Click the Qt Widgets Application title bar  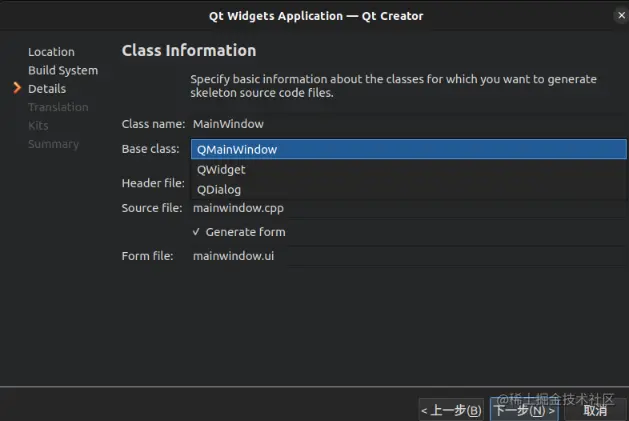click(316, 16)
